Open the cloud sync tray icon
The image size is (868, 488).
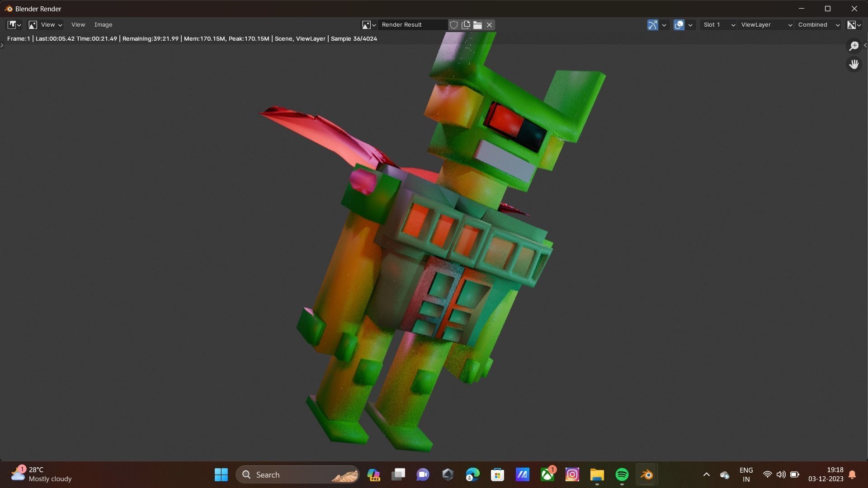724,475
